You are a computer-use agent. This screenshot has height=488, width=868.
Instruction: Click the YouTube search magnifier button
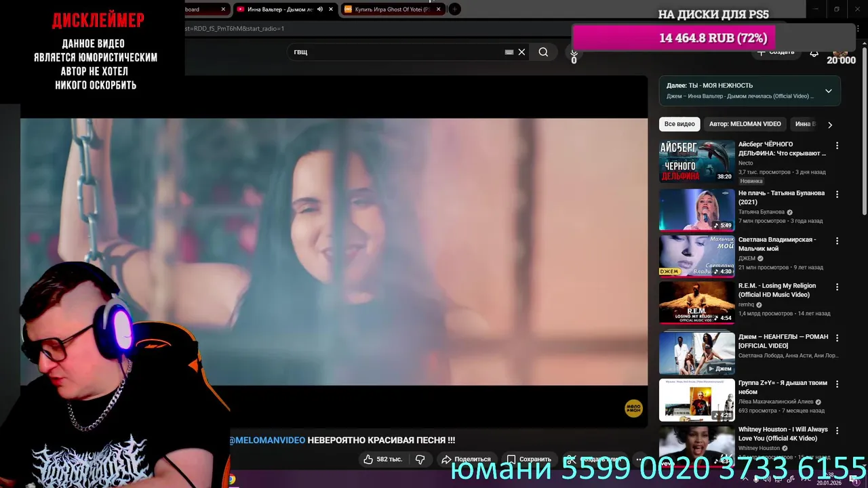(x=543, y=52)
